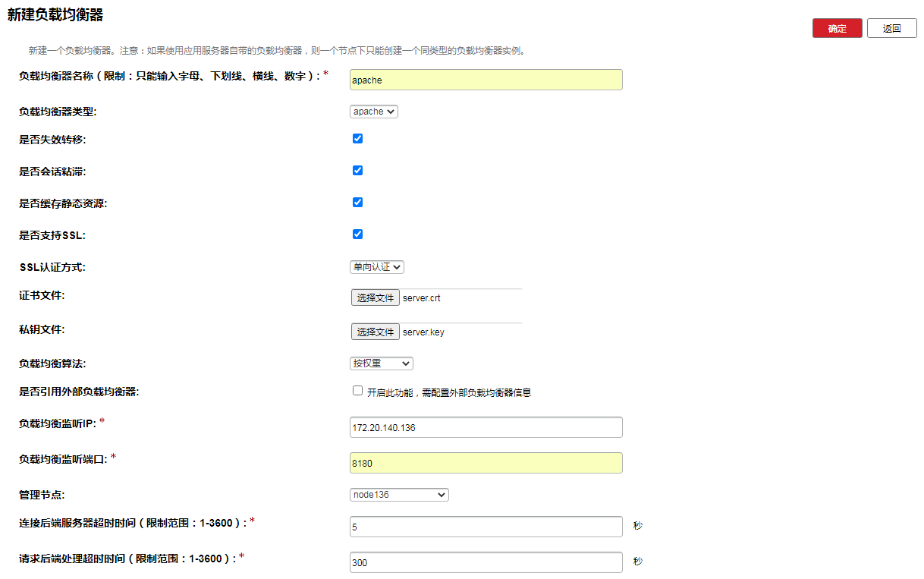Open the 管理节点 node136 dropdown
Viewport: 924px width, 579px height.
pos(399,495)
